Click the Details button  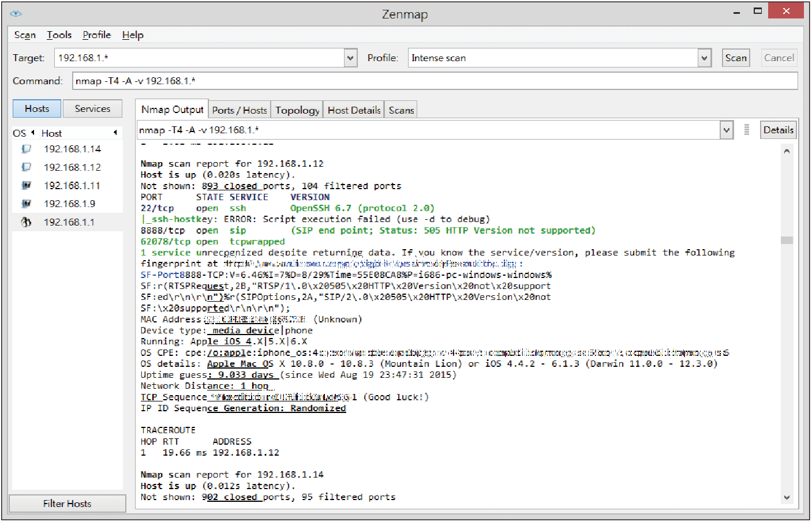(779, 130)
